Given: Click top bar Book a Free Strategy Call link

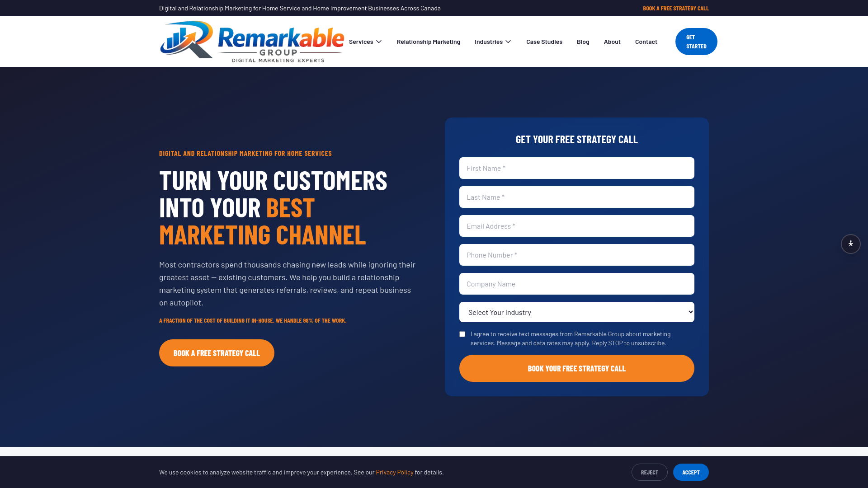Looking at the screenshot, I should (x=676, y=8).
